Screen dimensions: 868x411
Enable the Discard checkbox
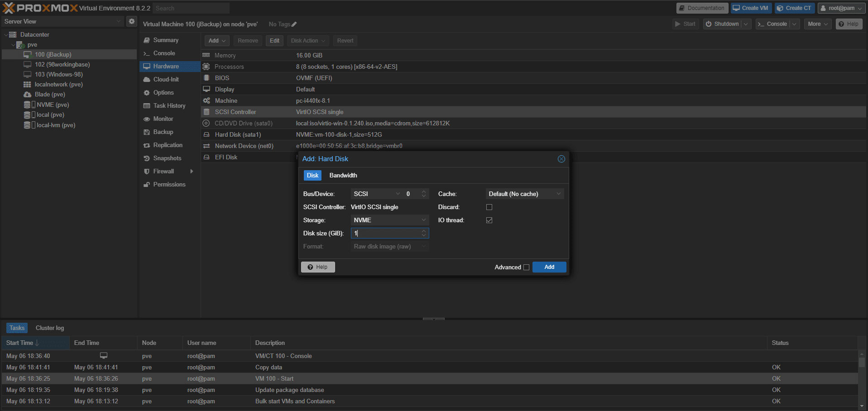(x=489, y=207)
